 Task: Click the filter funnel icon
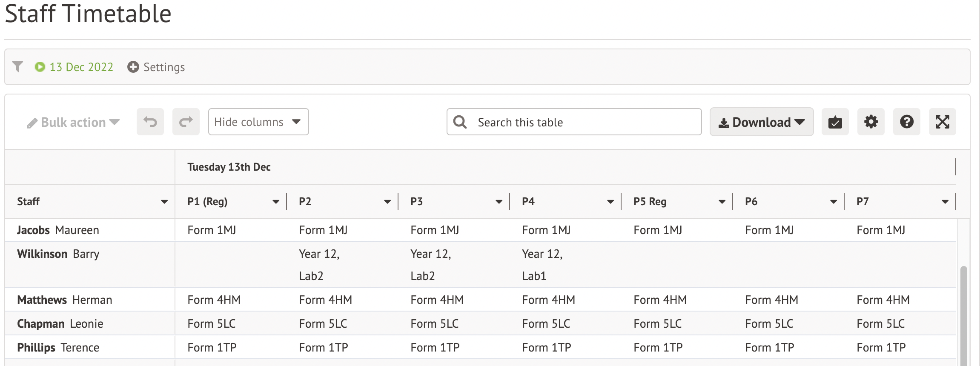click(17, 67)
